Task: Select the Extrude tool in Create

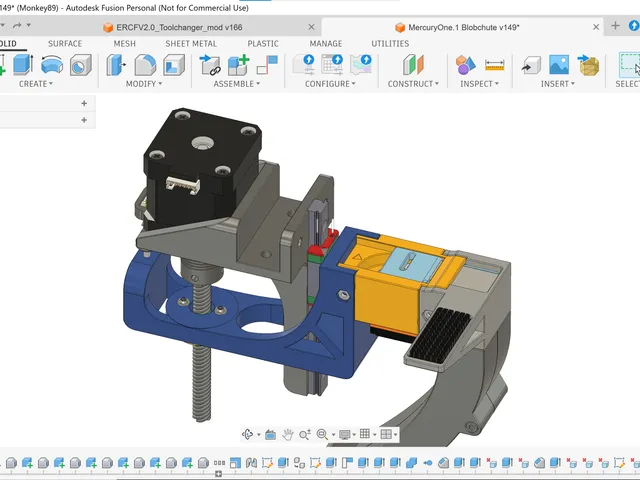Action: [x=23, y=65]
